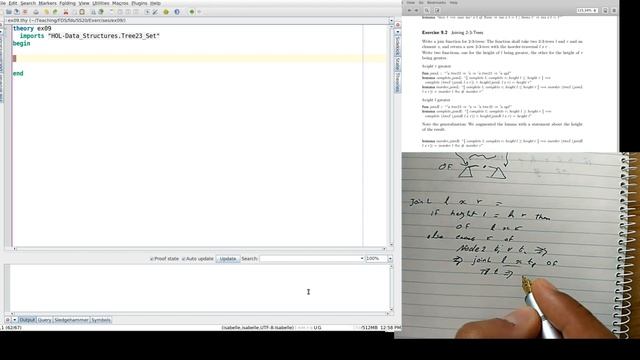
Task: Redo edit with the green arrow icon
Action: (x=55, y=12)
